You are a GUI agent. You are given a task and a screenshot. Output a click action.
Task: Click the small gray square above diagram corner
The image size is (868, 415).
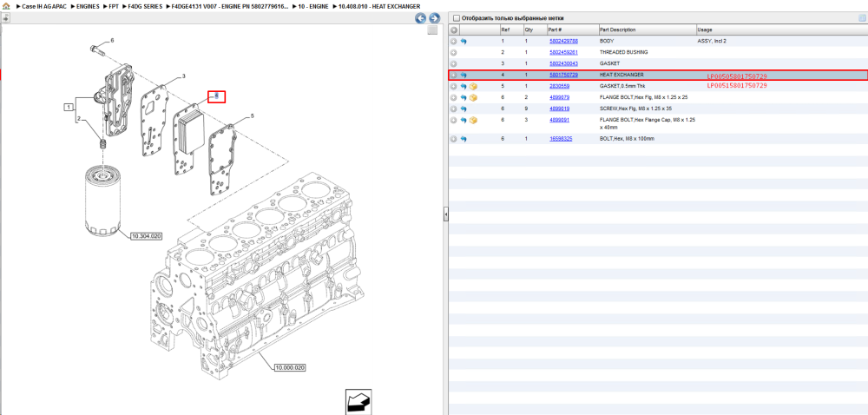432,30
